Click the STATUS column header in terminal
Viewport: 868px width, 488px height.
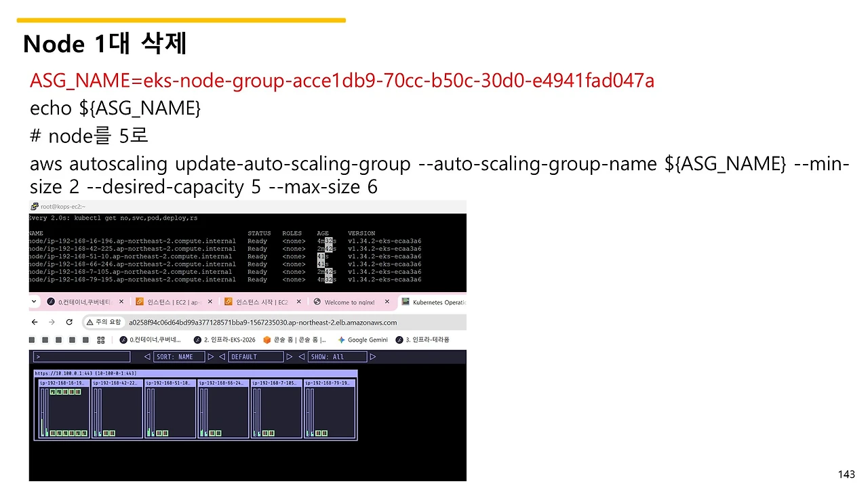tap(259, 233)
